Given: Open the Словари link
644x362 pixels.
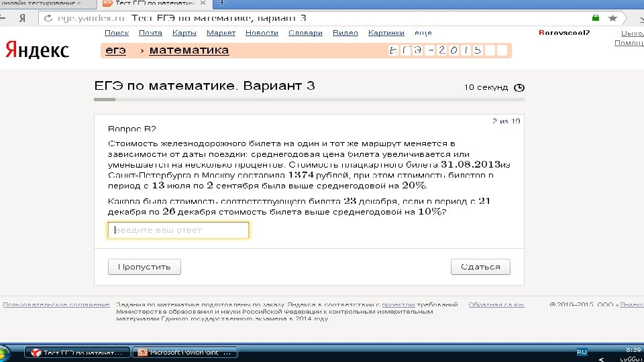Looking at the screenshot, I should pos(305,33).
